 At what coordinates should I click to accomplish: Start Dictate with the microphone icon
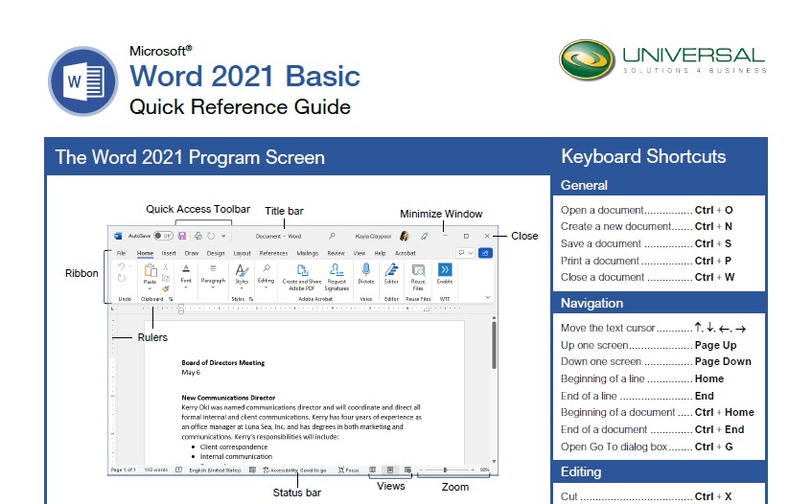(366, 269)
